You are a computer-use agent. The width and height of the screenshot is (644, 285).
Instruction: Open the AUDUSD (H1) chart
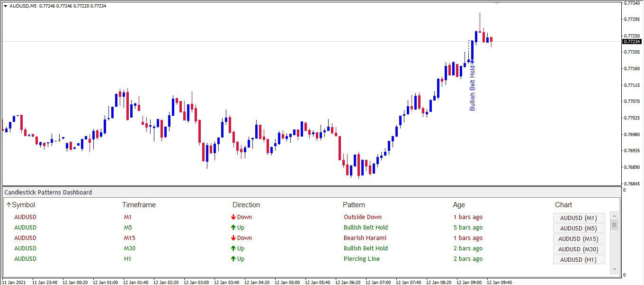[x=579, y=259]
